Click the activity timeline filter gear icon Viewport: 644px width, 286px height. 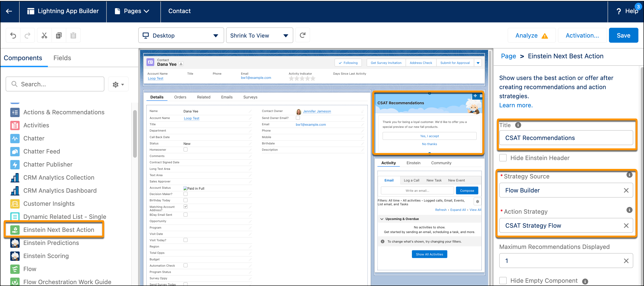(x=478, y=202)
